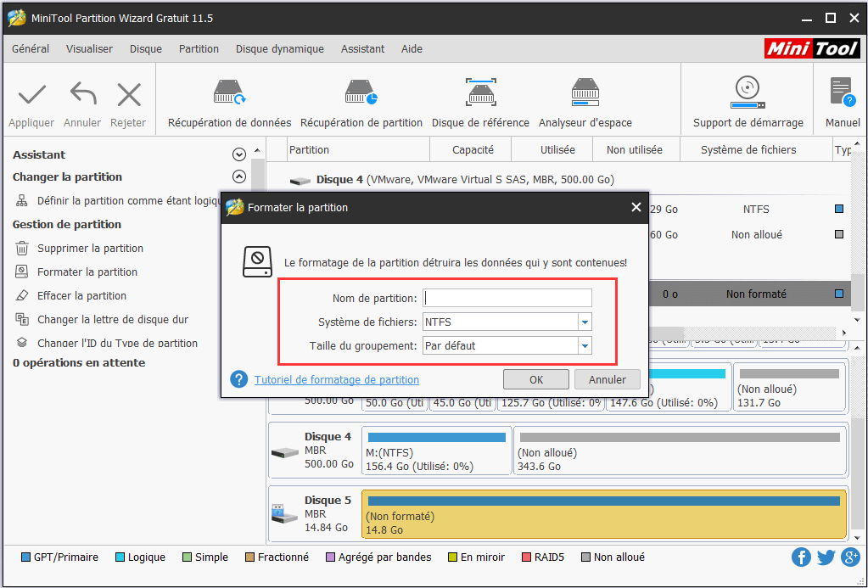Image resolution: width=868 pixels, height=588 pixels.
Task: Select the Non alloué 131.7 Go block
Action: tap(790, 387)
